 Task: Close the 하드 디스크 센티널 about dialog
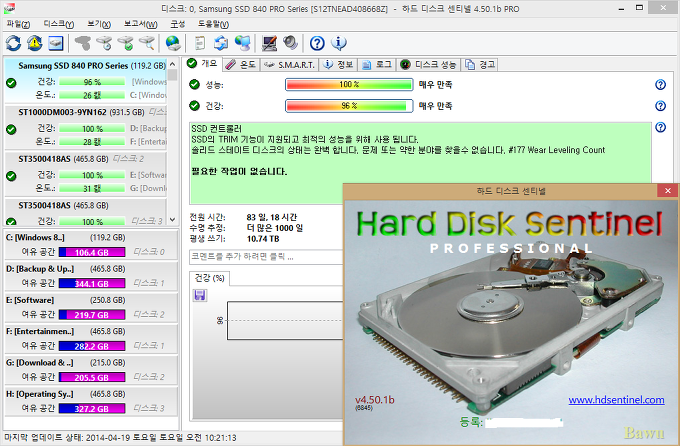[668, 190]
